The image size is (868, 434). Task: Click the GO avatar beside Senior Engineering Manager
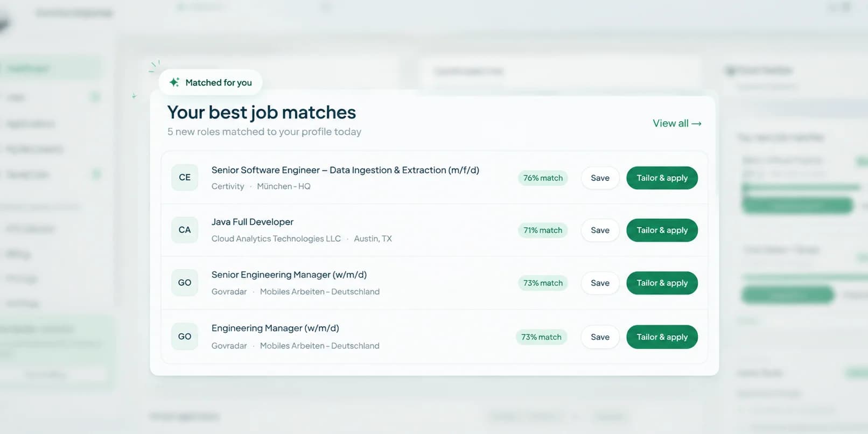coord(185,283)
